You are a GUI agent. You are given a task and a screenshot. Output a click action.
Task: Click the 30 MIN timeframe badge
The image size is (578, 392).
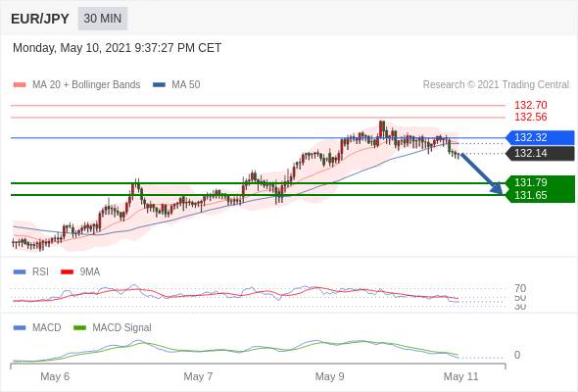click(103, 19)
